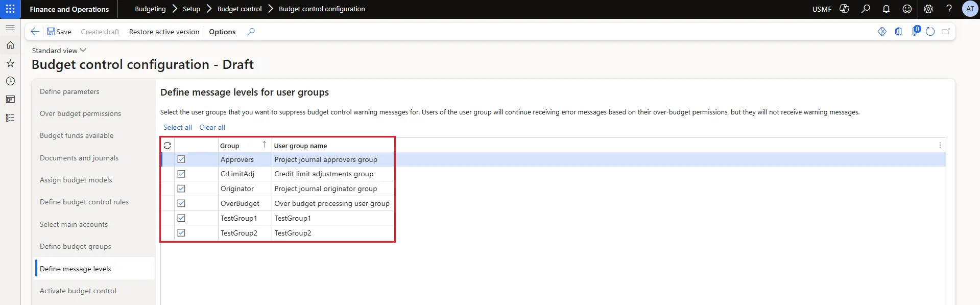Viewport: 980px width, 305px height.
Task: Uncheck the OverBudget group checkbox
Action: tap(181, 203)
